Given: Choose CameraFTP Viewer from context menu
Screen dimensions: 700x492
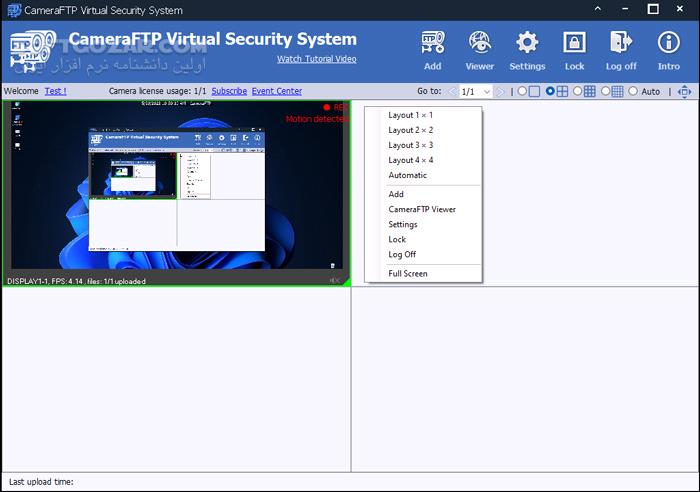Looking at the screenshot, I should point(422,209).
